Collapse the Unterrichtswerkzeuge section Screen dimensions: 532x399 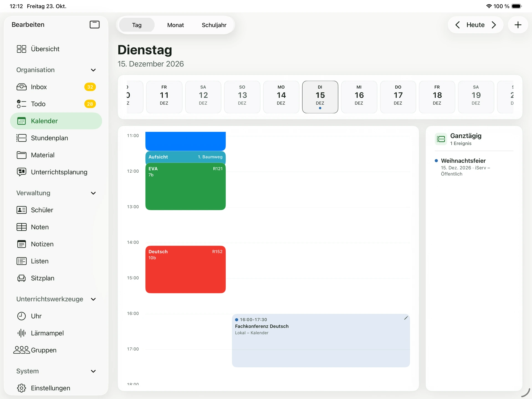click(93, 299)
